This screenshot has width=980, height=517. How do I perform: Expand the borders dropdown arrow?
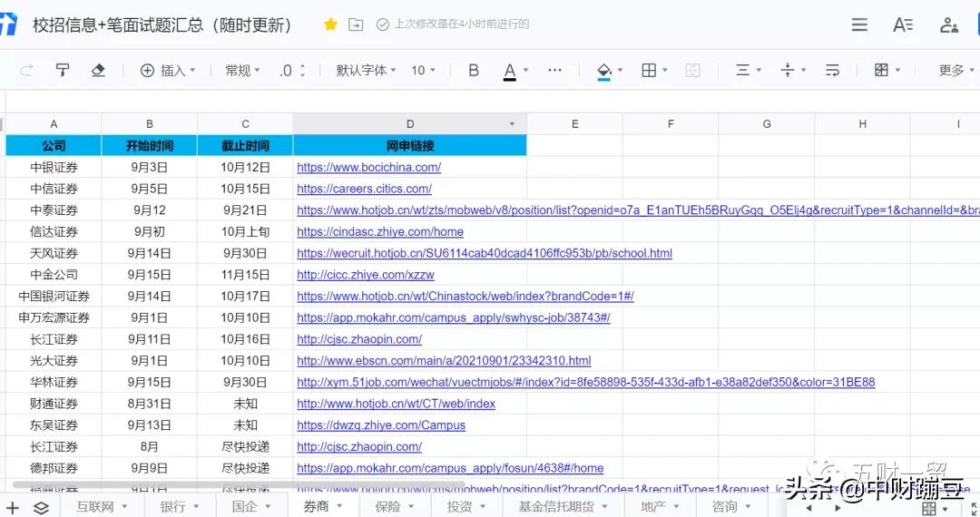pos(664,70)
